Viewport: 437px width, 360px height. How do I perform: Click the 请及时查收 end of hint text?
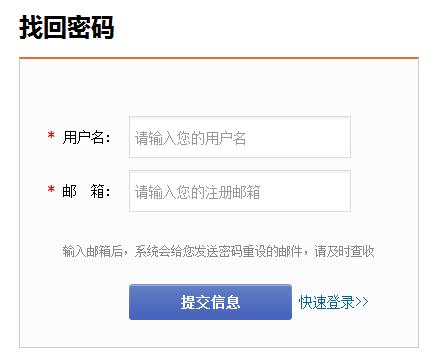click(344, 251)
